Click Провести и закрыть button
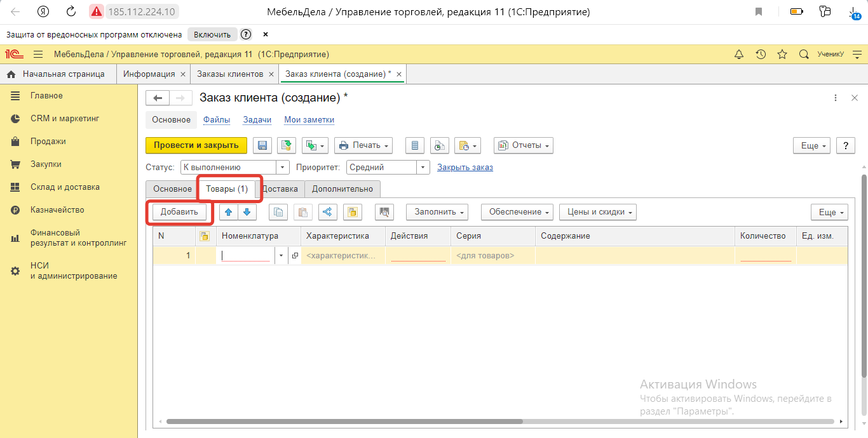Screen dimensions: 868x438 [x=196, y=145]
